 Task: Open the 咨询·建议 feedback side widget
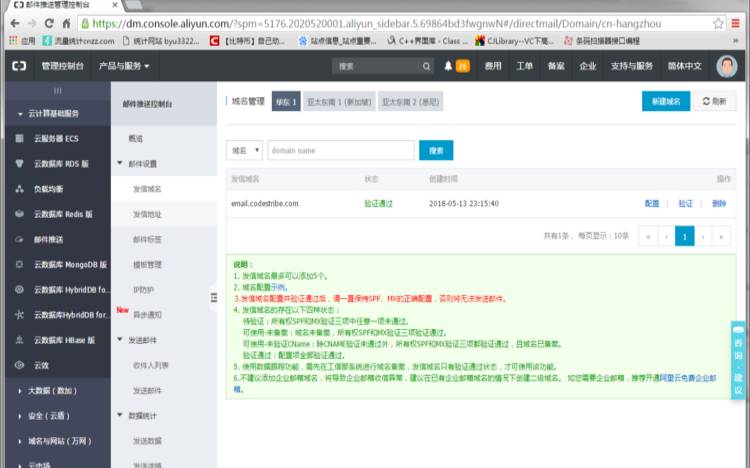pyautogui.click(x=738, y=360)
